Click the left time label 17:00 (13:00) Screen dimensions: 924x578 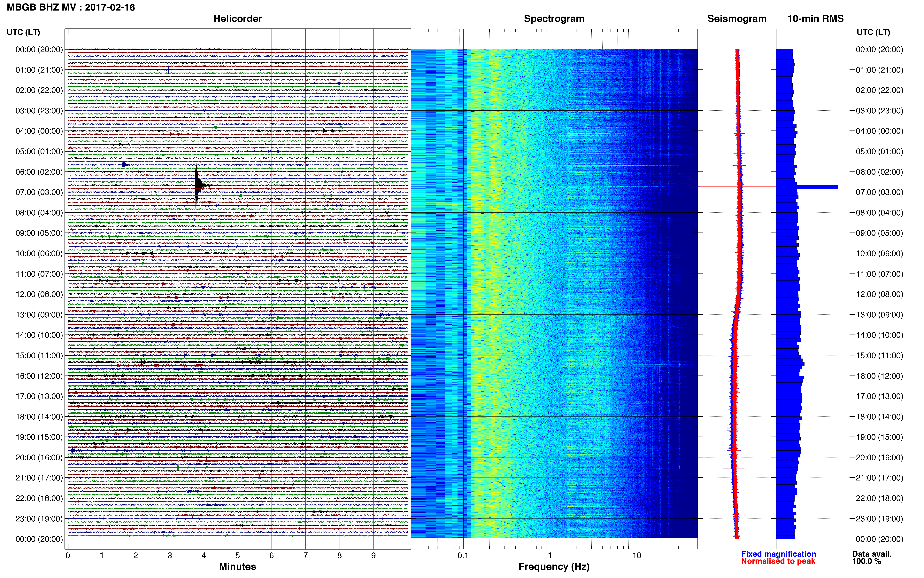pos(39,396)
